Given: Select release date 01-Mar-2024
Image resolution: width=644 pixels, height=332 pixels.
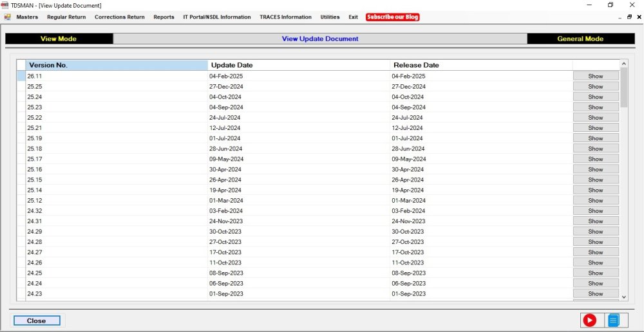Looking at the screenshot, I should pos(481,200).
